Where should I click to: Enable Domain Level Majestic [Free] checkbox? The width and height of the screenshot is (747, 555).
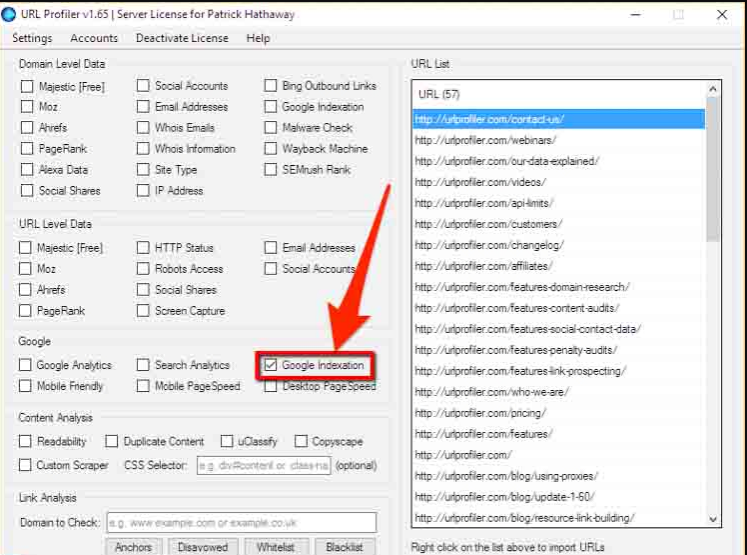pyautogui.click(x=27, y=86)
